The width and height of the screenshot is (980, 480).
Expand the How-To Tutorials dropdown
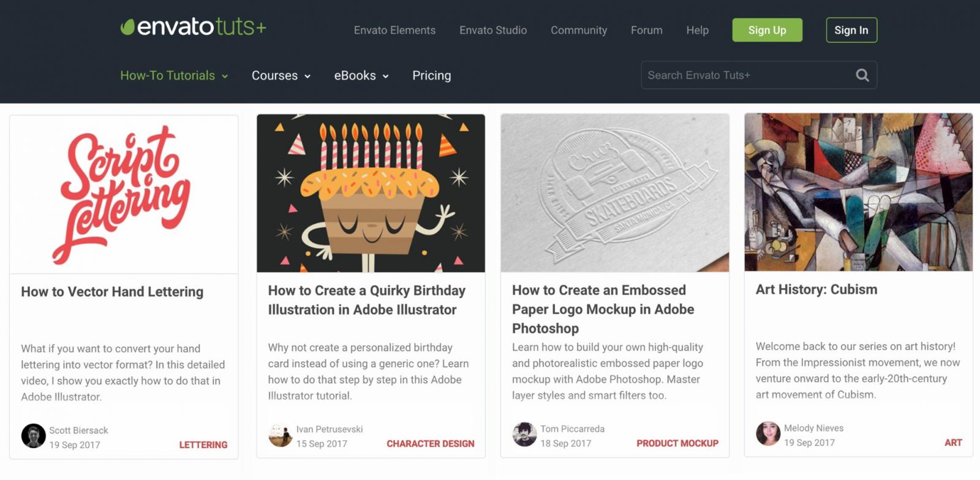tap(174, 75)
